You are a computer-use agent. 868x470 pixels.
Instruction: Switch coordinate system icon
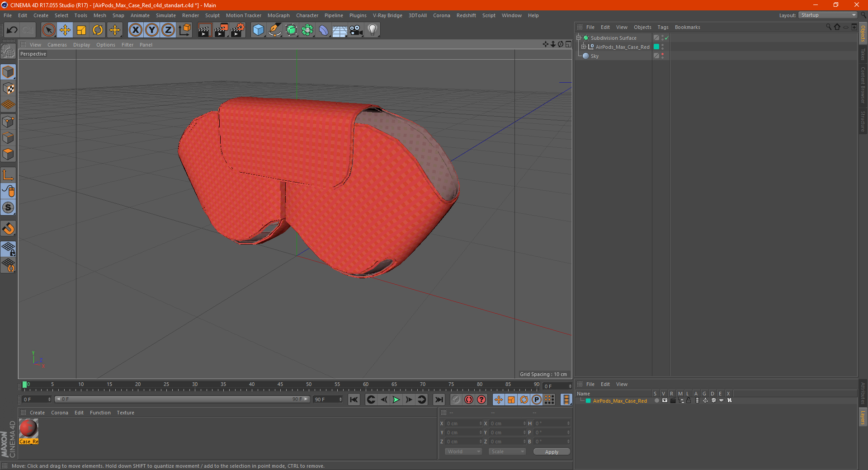pos(184,30)
